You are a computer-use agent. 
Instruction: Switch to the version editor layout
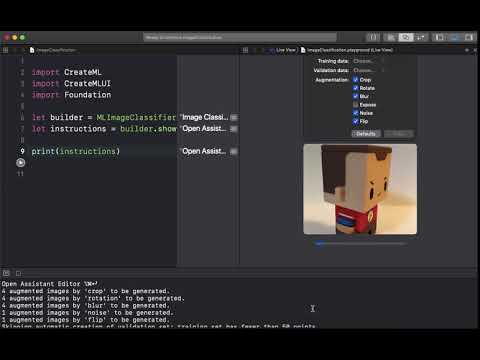click(x=421, y=37)
